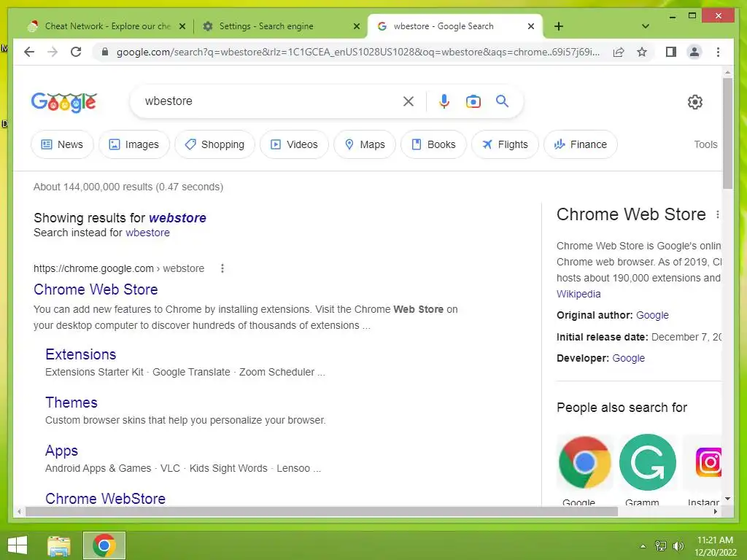The width and height of the screenshot is (747, 560).
Task: Open the Extensions sitelink
Action: pyautogui.click(x=80, y=354)
